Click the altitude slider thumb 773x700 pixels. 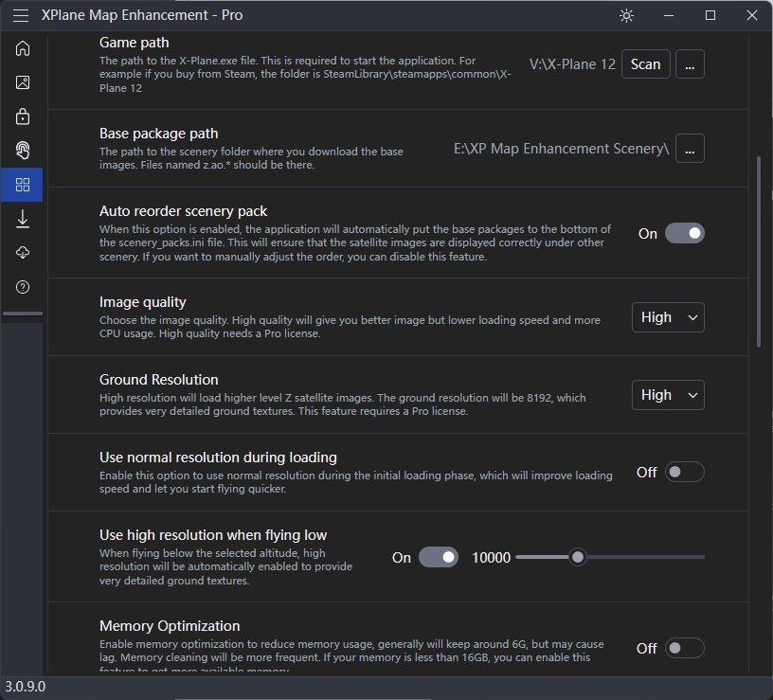tap(577, 557)
